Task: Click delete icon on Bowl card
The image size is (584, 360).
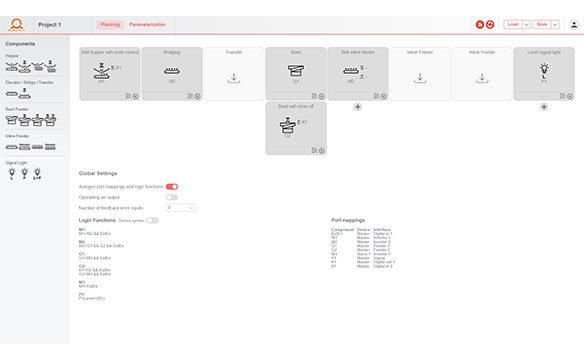Action: [x=314, y=96]
